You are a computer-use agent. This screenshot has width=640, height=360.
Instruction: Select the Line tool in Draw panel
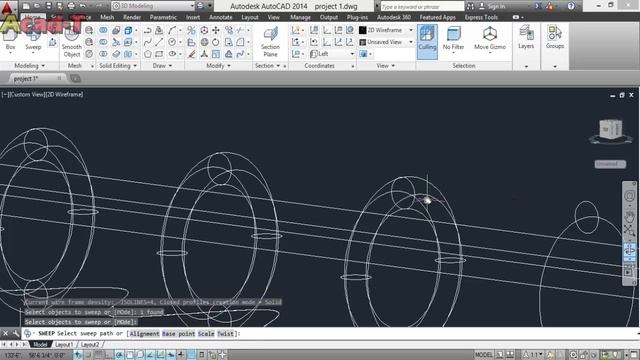click(159, 42)
